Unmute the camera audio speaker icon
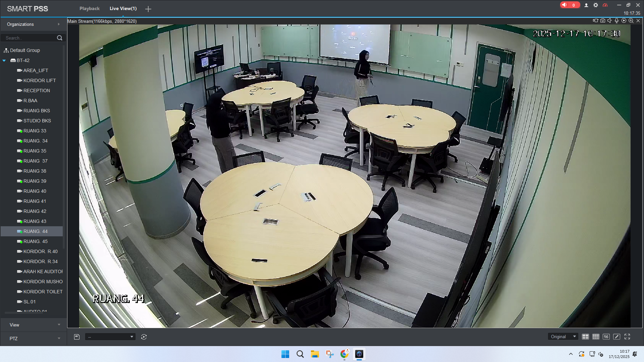This screenshot has height=362, width=644. [610, 20]
